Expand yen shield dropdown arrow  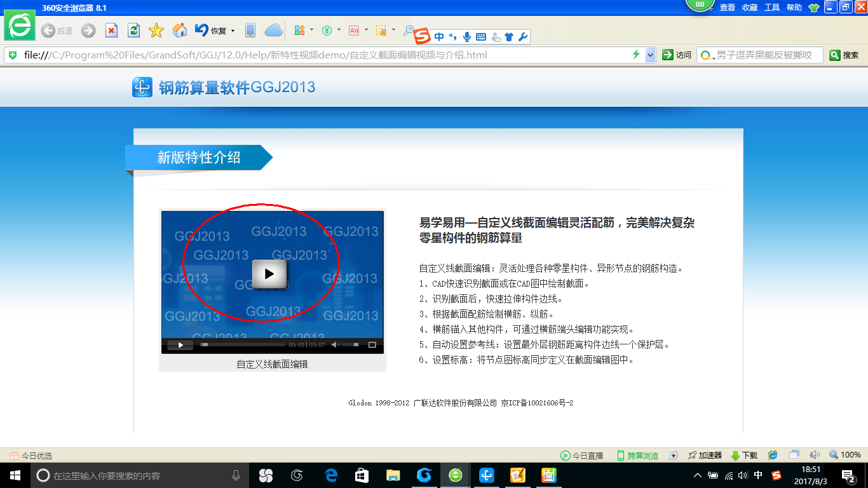click(x=339, y=30)
